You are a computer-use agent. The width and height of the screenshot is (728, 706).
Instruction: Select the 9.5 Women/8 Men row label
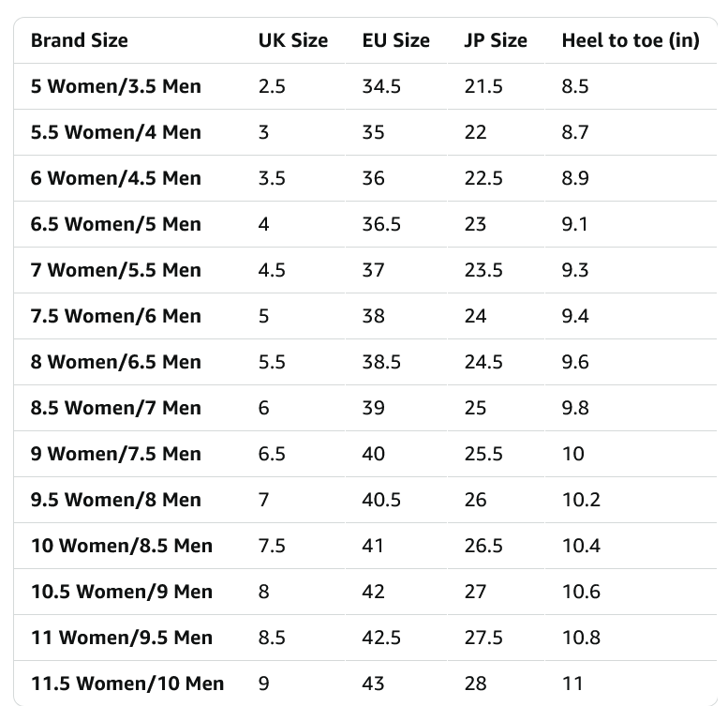(115, 500)
